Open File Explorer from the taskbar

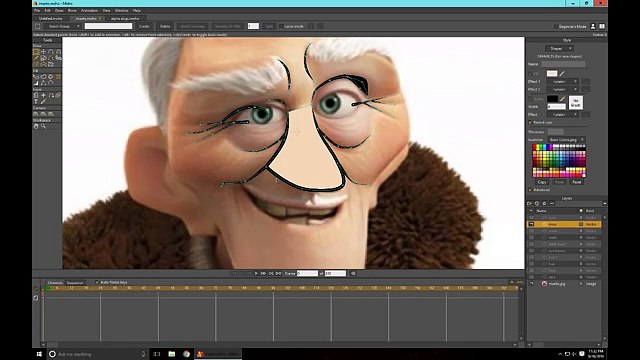(x=172, y=354)
